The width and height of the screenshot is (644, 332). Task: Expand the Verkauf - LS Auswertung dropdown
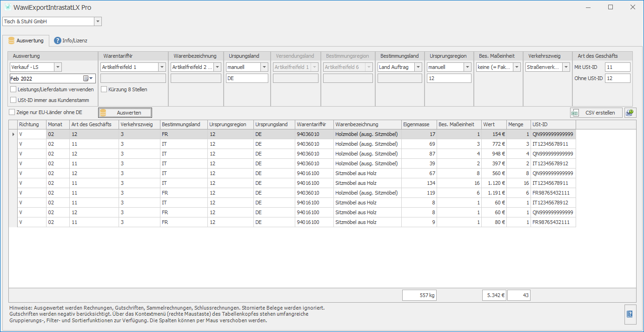[58, 67]
